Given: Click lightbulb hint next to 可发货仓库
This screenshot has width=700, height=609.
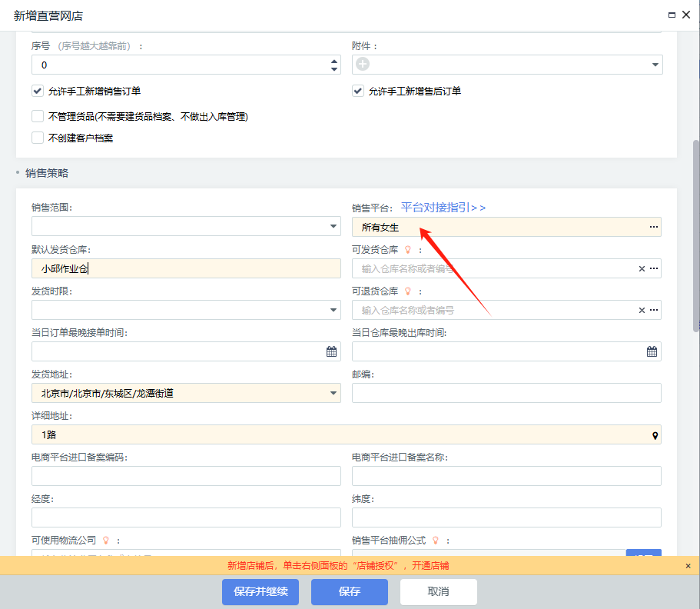Looking at the screenshot, I should coord(408,250).
